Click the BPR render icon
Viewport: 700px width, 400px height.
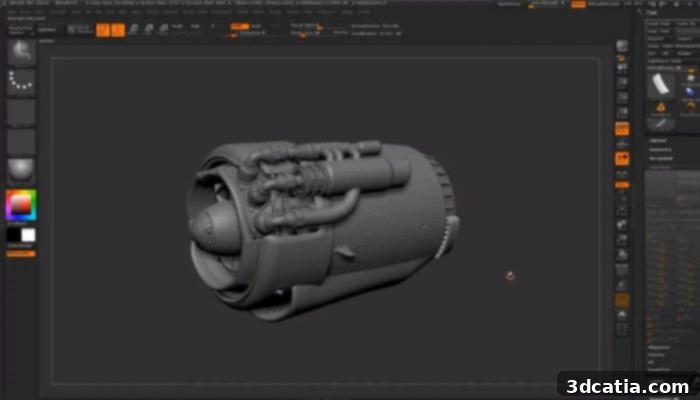pos(622,46)
